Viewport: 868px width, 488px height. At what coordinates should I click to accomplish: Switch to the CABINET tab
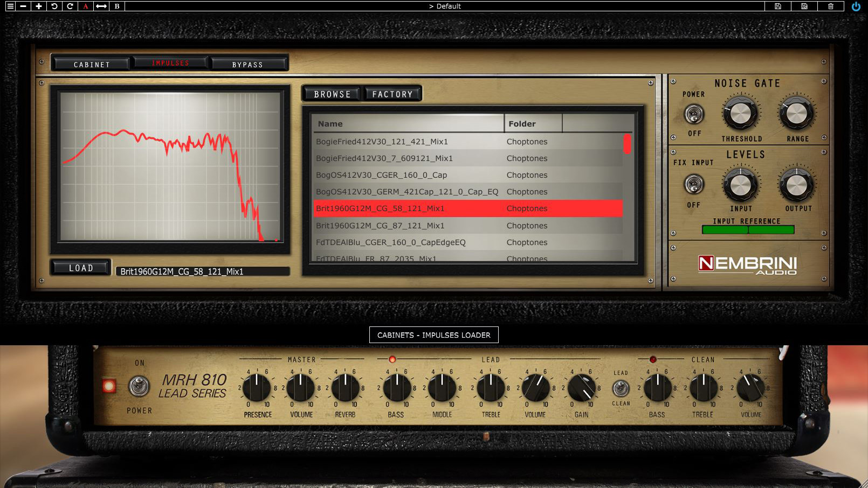pyautogui.click(x=92, y=64)
